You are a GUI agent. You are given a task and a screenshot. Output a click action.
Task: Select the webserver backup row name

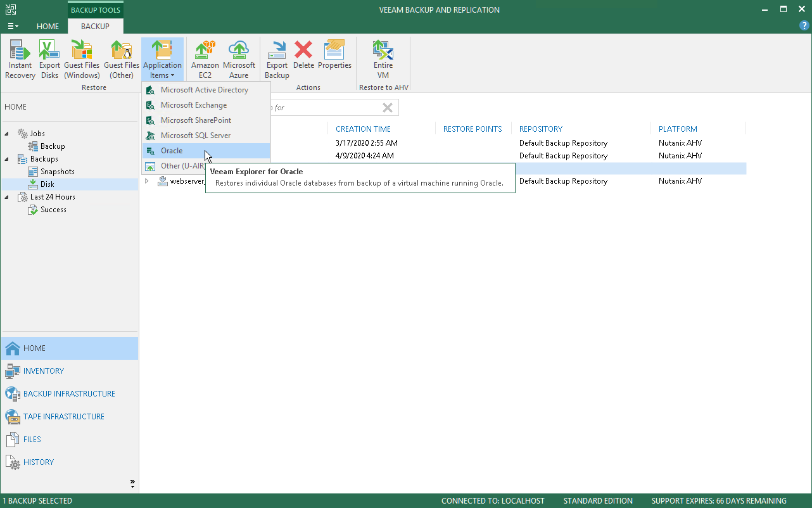(x=187, y=181)
